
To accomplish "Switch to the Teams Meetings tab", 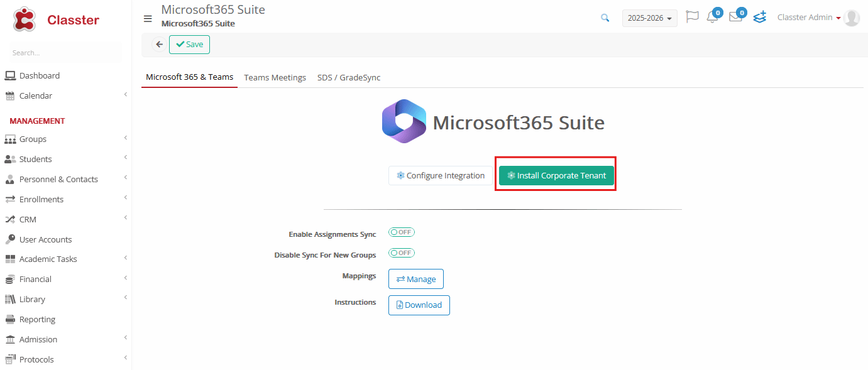I will 275,78.
